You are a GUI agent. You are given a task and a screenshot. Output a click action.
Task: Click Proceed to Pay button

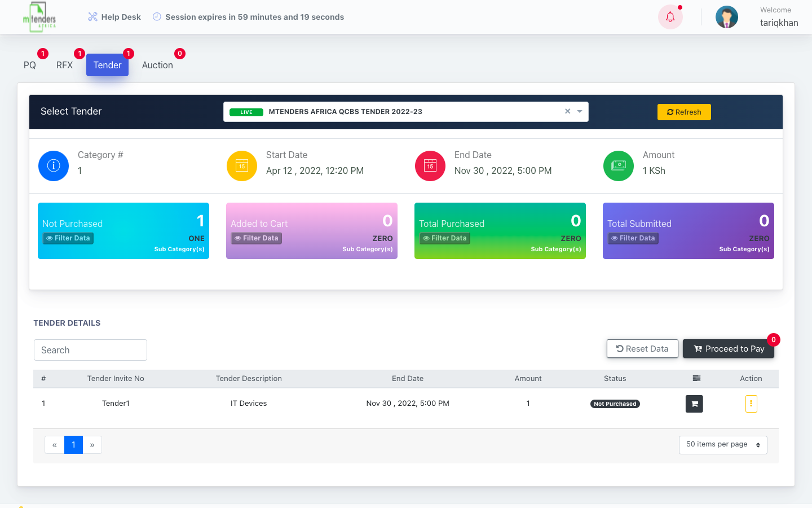[729, 349]
